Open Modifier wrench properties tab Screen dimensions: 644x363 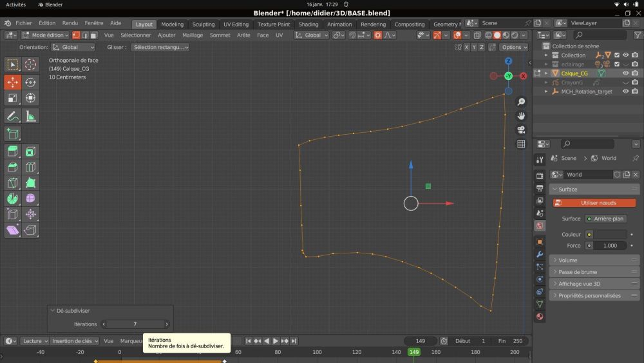click(x=540, y=254)
